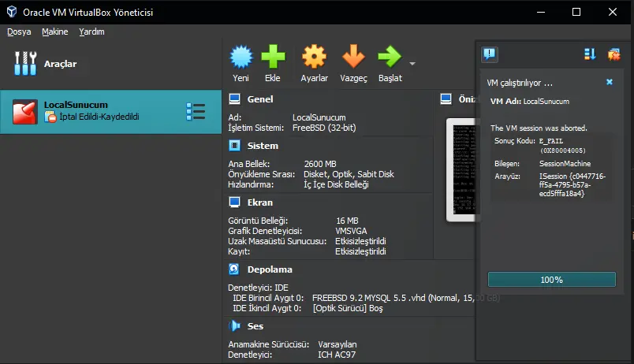Click the Ses section speaker icon
The height and width of the screenshot is (364, 634).
pos(234,325)
